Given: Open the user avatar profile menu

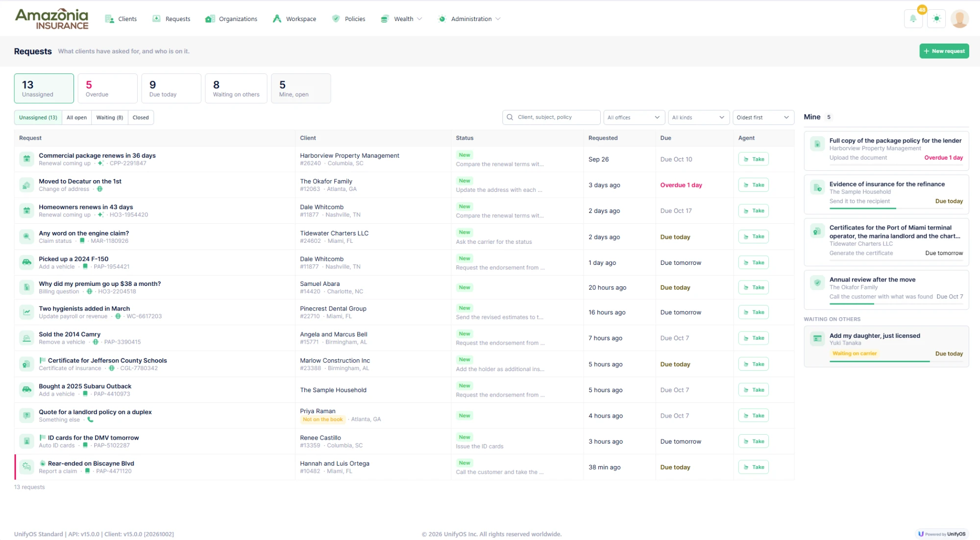Looking at the screenshot, I should 959,19.
